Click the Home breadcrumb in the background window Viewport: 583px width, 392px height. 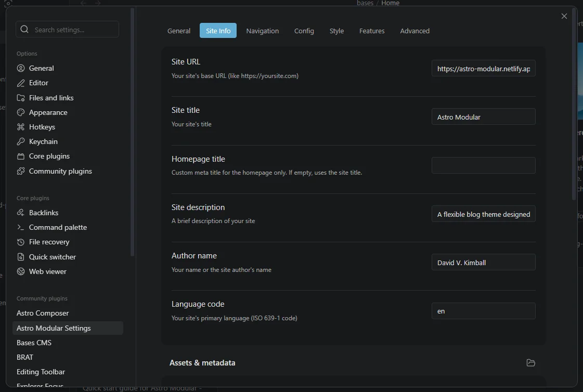tap(391, 3)
